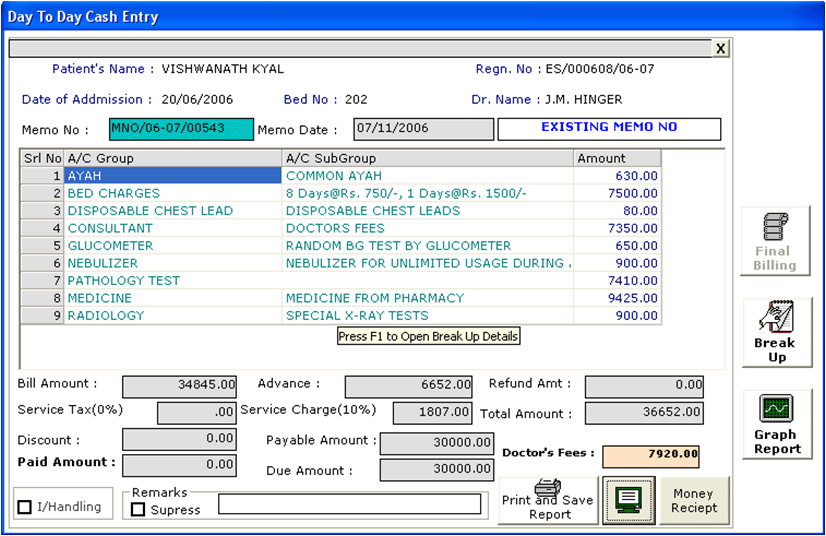Click the Memo No field MNO/06-07/00543
Viewport: 826px width, 536px height.
181,129
